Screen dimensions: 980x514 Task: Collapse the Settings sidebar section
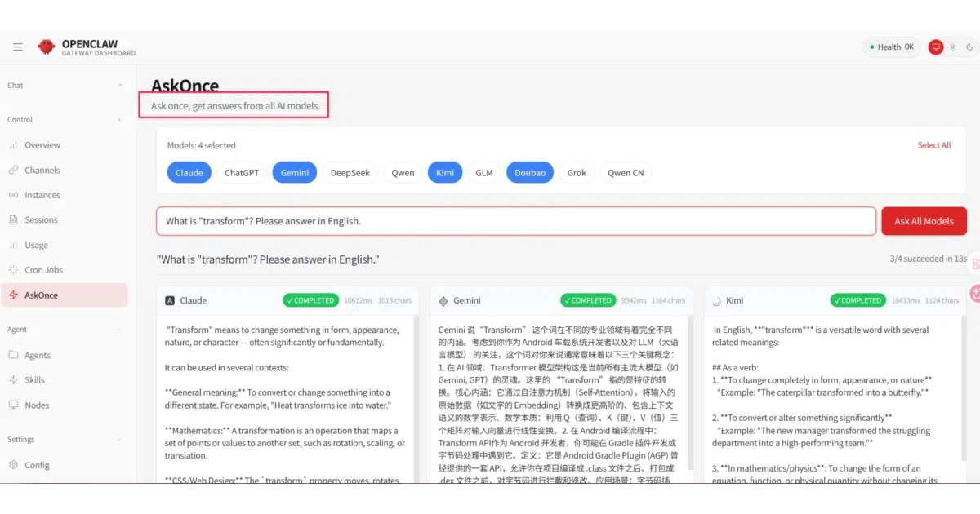tap(64, 440)
